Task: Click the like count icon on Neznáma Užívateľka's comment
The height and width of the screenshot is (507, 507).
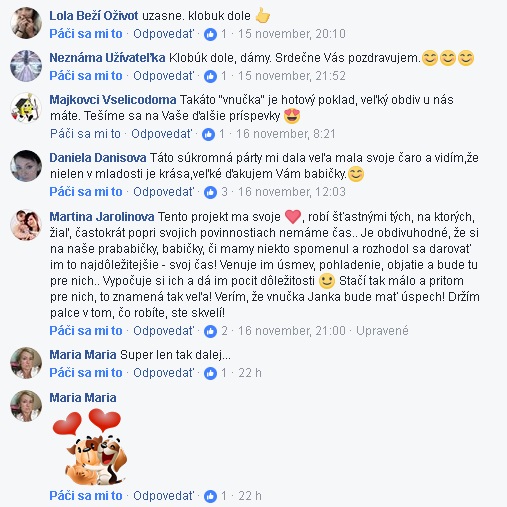Action: tap(210, 76)
